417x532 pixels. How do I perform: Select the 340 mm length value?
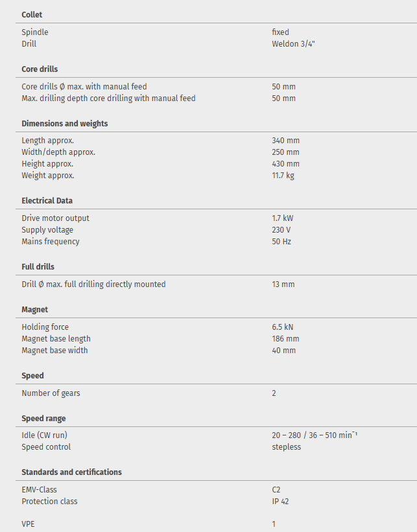(x=285, y=141)
